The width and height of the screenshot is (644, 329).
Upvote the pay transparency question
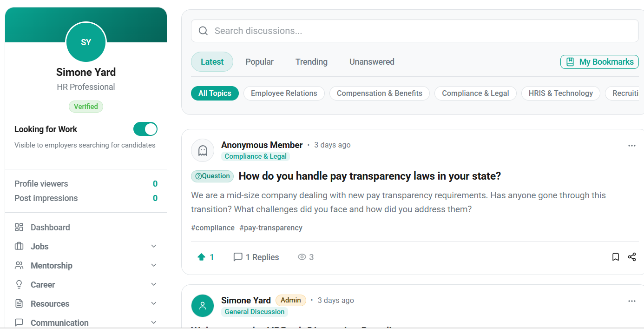point(202,257)
